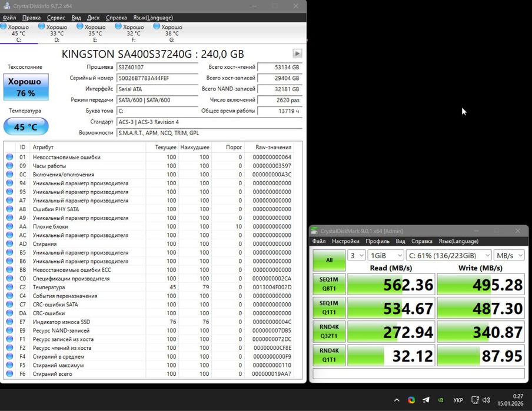Click status icon for E7 Индикатор износа SSD
Viewport: 532px width, 411px height.
(9, 322)
